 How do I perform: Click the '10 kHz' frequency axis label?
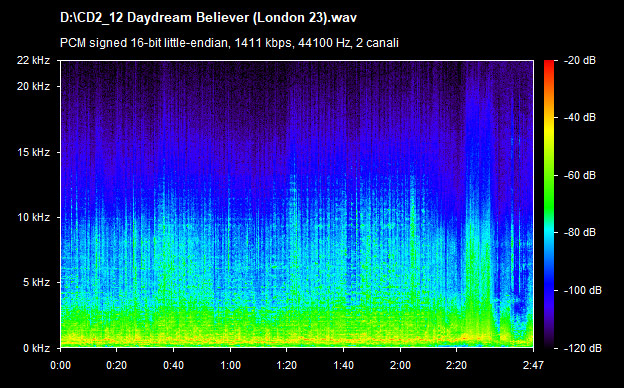coord(33,218)
